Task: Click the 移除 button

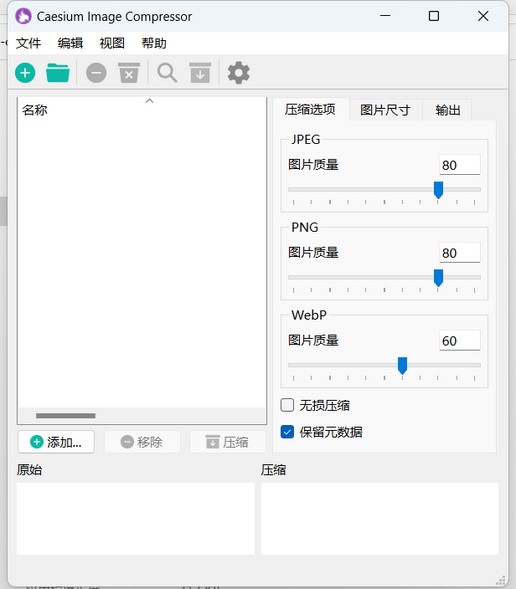Action: (x=142, y=442)
